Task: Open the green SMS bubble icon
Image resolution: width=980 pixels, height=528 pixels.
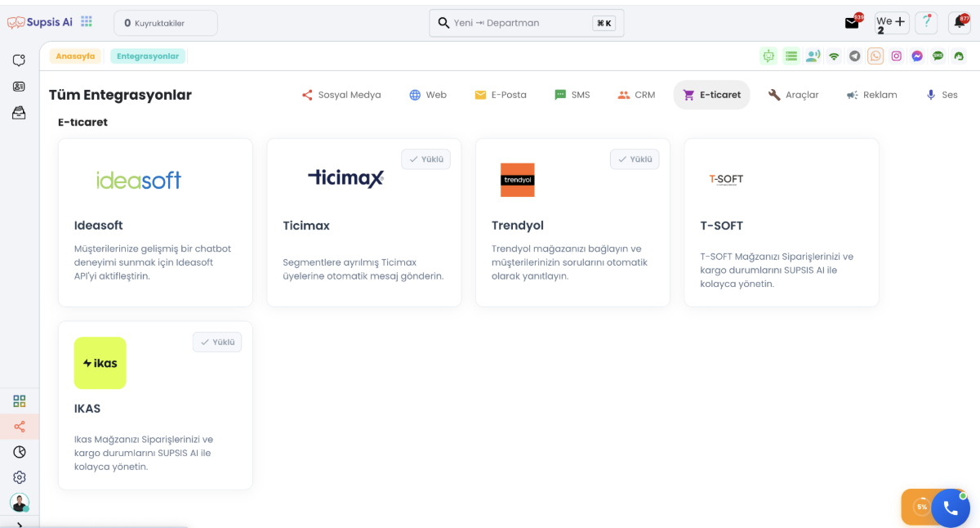Action: click(938, 56)
